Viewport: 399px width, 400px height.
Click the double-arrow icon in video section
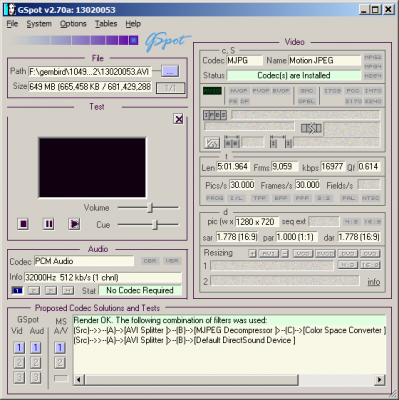(x=311, y=128)
